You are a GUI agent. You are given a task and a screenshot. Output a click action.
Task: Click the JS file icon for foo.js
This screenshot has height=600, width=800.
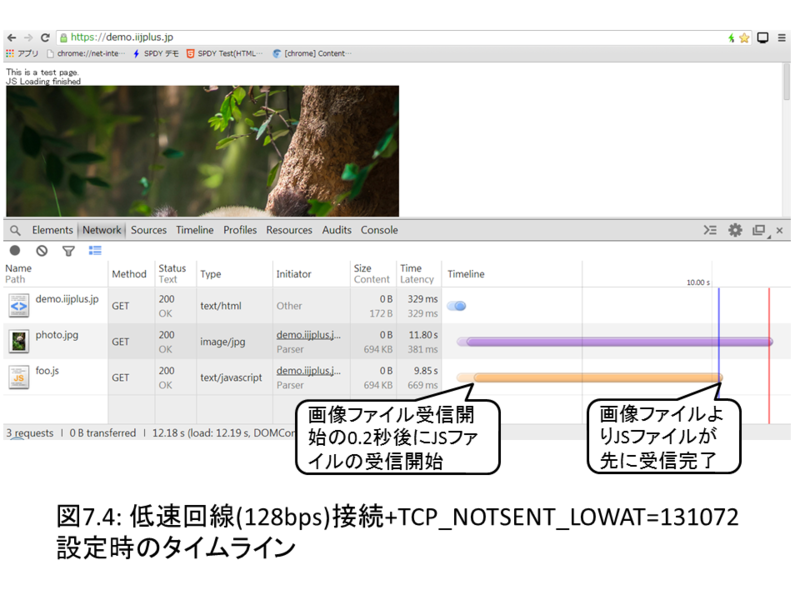[x=19, y=377]
